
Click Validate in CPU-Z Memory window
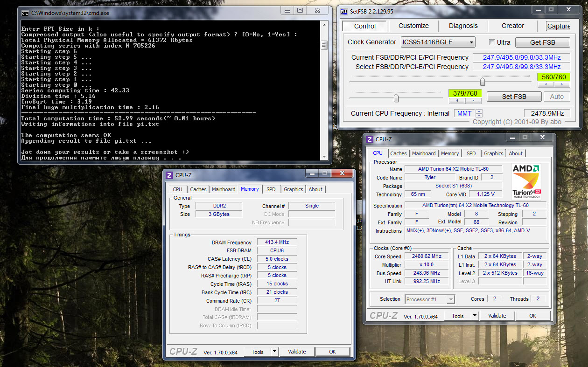point(297,352)
